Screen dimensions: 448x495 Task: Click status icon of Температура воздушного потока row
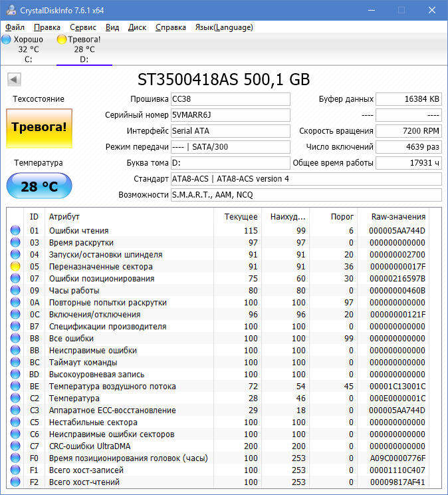pyautogui.click(x=15, y=387)
